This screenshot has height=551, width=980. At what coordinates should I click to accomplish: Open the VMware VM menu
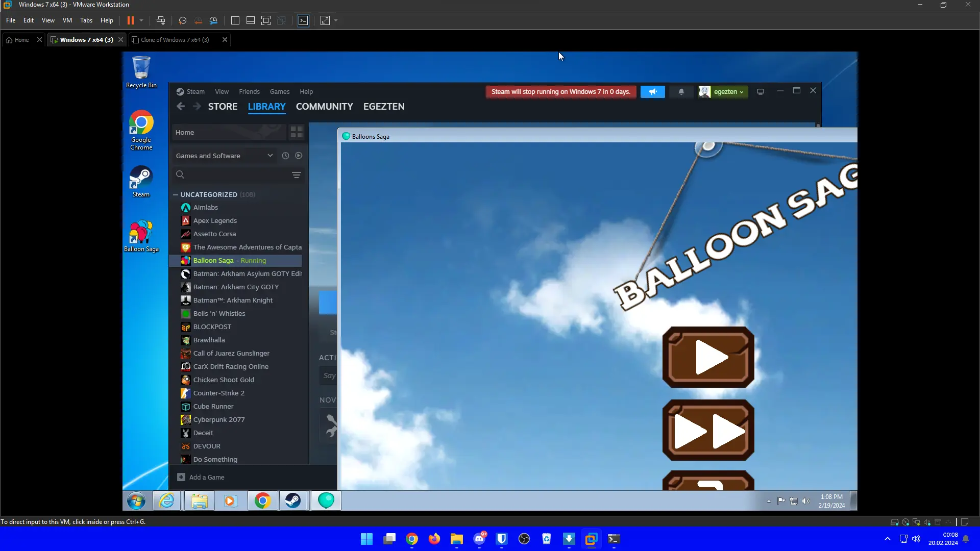tap(67, 20)
